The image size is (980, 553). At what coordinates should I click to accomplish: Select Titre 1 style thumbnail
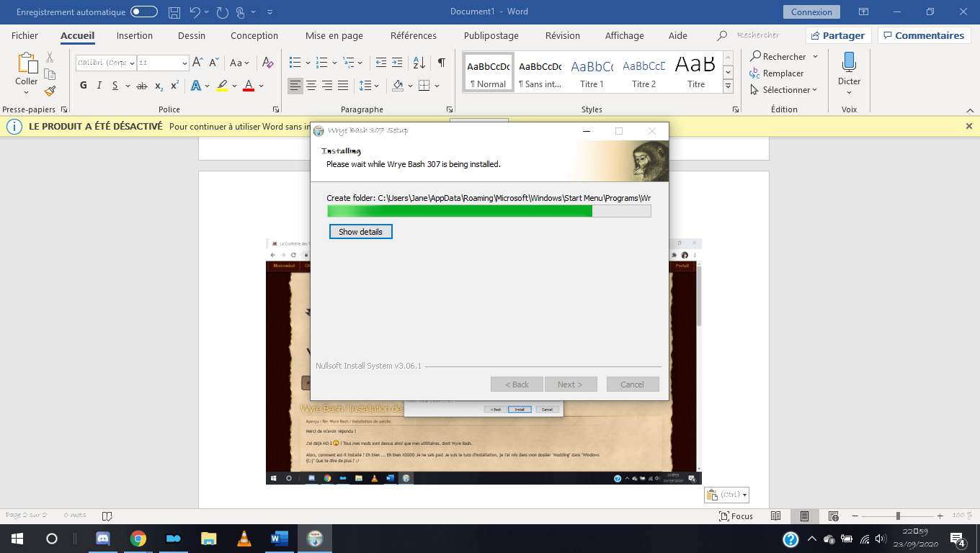(592, 72)
